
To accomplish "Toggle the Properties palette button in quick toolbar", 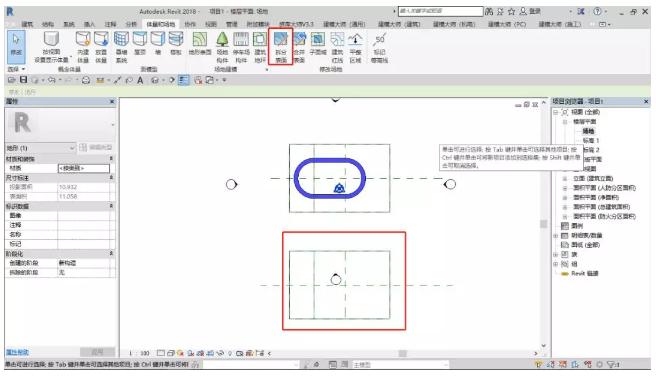I will (x=183, y=80).
